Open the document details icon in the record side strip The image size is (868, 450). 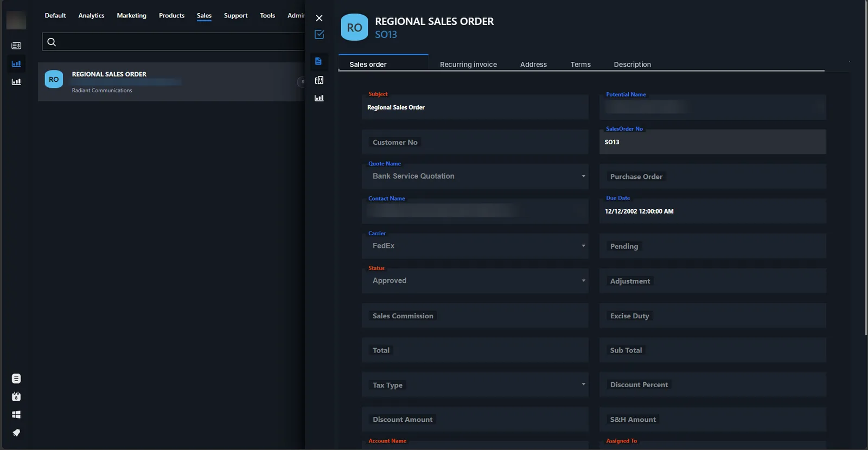318,61
